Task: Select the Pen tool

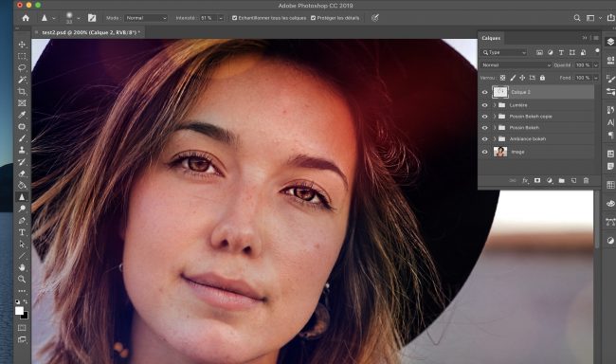Action: tap(22, 221)
